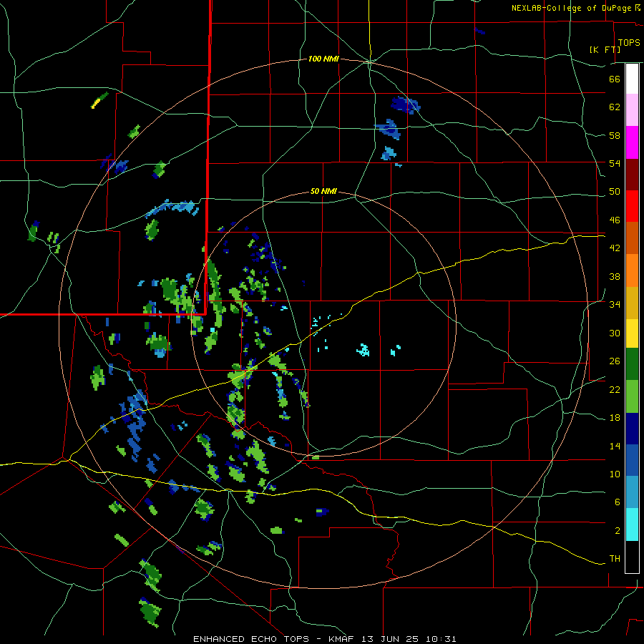
Task: Pick the magenta legend color band
Action: [x=632, y=142]
